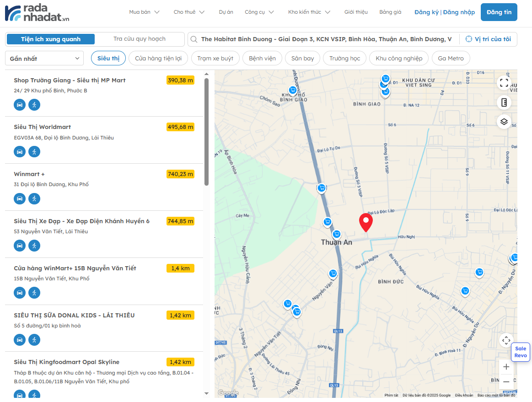The image size is (532, 402).
Task: Toggle map fullscreen view
Action: coord(504,82)
